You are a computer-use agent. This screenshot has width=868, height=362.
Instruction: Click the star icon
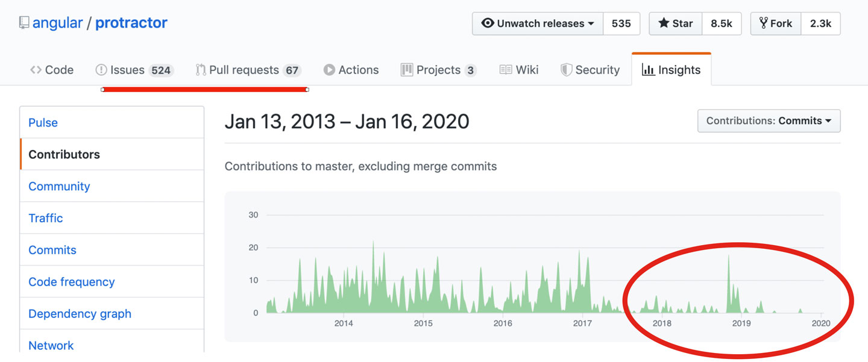click(x=664, y=23)
